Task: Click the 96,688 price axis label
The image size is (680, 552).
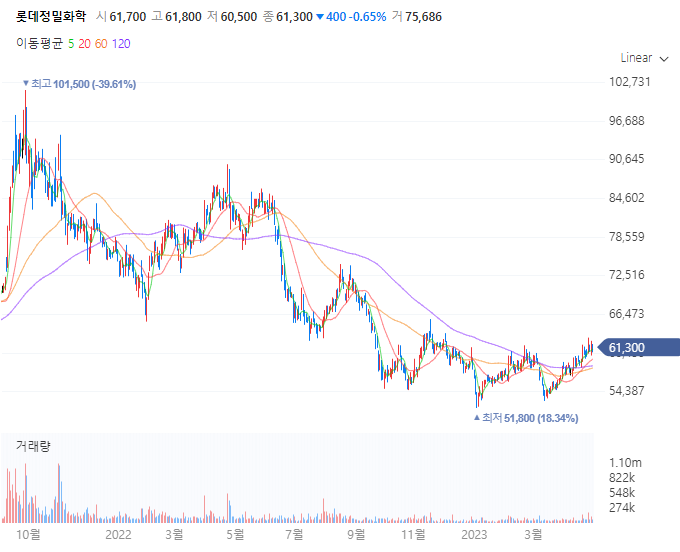Action: point(627,121)
